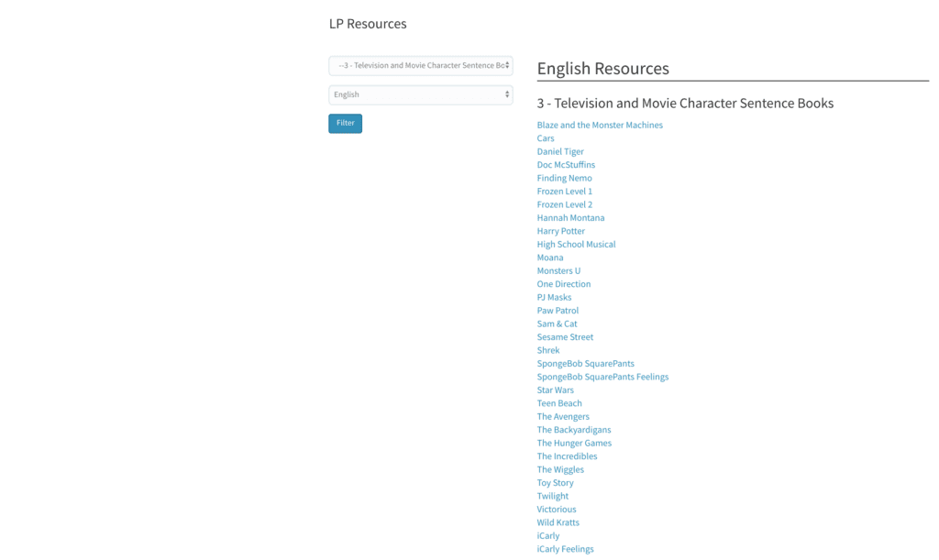Click the Paw Patrol link

[x=558, y=311]
